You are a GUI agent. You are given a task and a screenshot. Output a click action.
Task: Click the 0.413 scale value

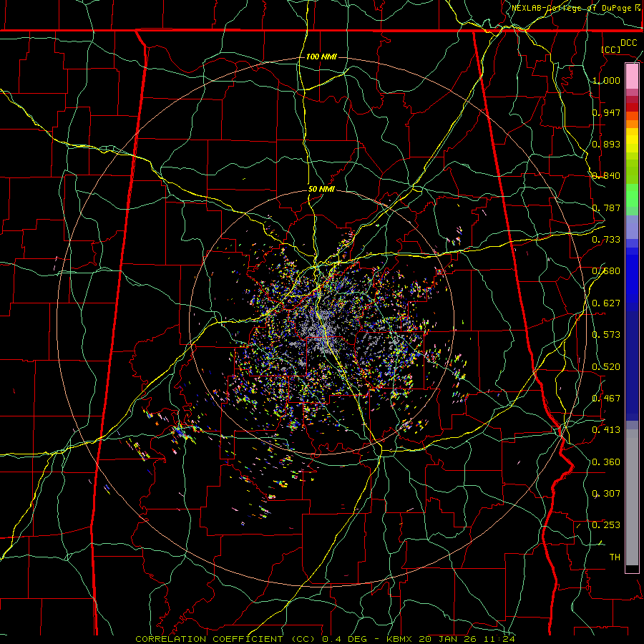[x=606, y=430]
